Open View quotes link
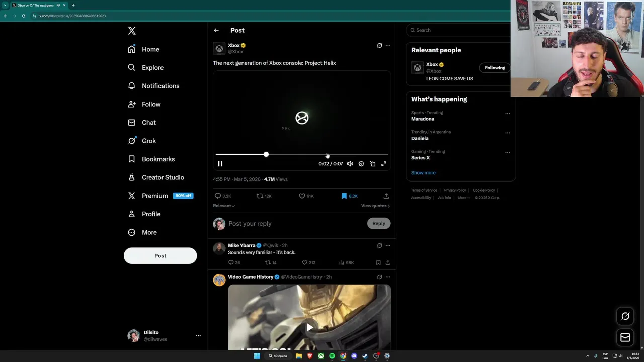Screen dimensions: 644x362 pyautogui.click(x=375, y=206)
